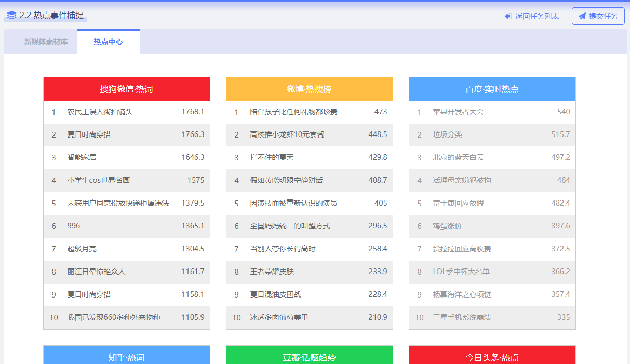The height and width of the screenshot is (364, 630).
Task: Click the return arrow icon beside 返回任务列表
Action: (508, 16)
